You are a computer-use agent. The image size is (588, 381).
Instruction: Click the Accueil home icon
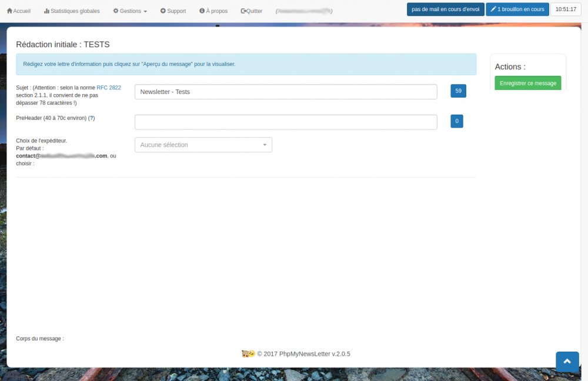[x=9, y=11]
